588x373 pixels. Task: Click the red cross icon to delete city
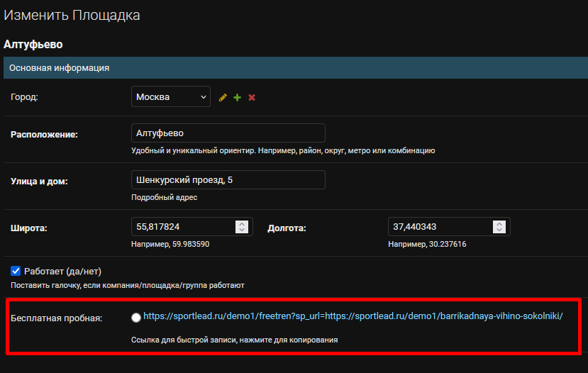pyautogui.click(x=252, y=97)
